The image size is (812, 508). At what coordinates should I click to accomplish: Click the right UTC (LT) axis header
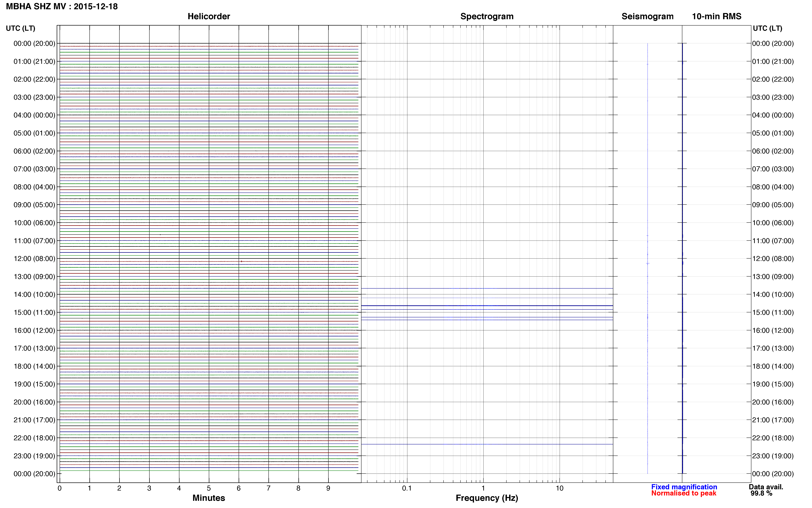767,28
